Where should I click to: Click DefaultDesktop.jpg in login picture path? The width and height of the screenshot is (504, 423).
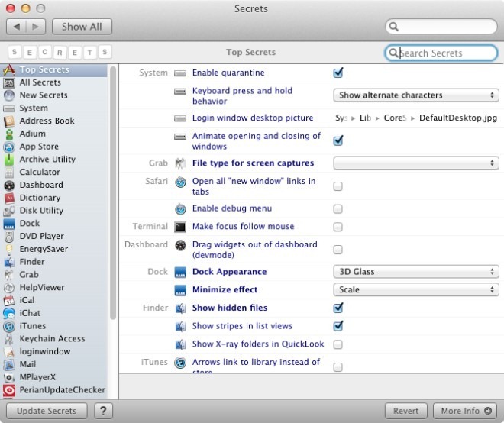458,118
